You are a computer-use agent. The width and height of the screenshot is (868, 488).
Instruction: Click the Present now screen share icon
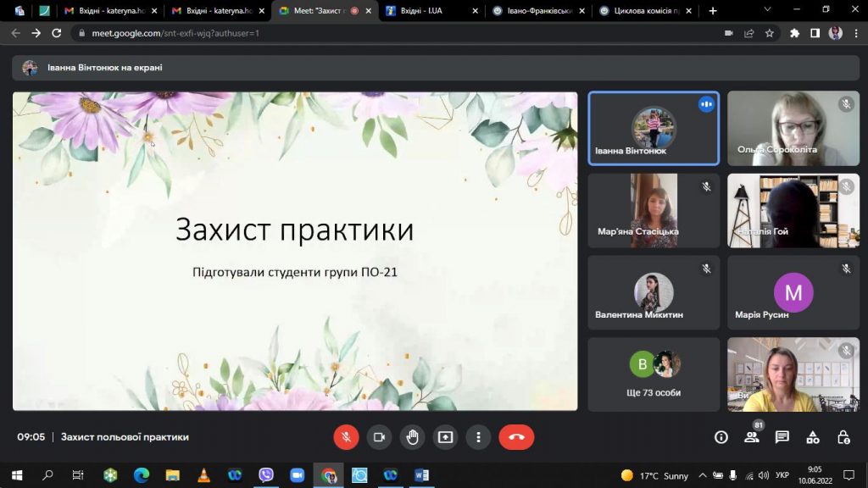(446, 437)
